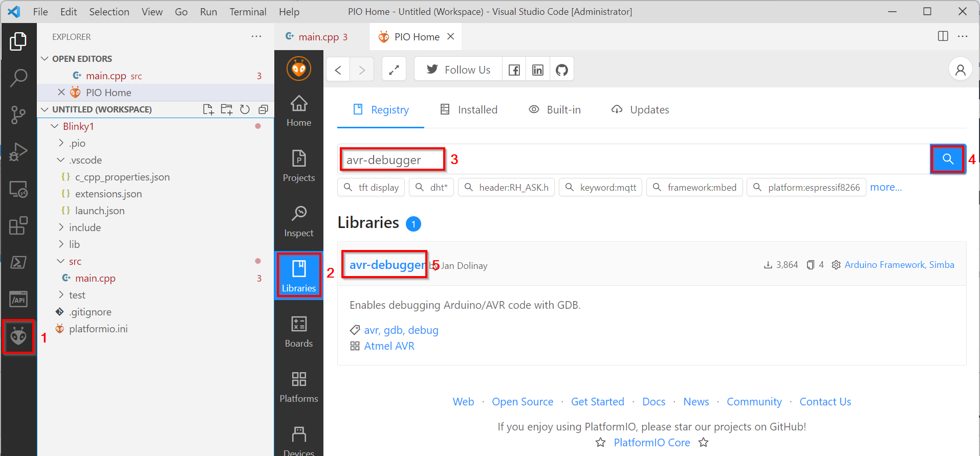Collapse the src folder
Screen dimensions: 980x456
(61, 261)
